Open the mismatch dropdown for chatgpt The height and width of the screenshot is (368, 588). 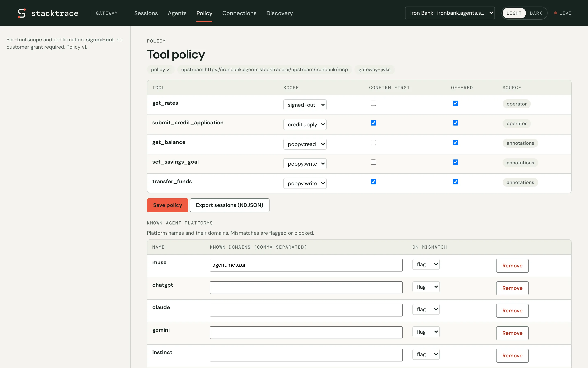426,287
